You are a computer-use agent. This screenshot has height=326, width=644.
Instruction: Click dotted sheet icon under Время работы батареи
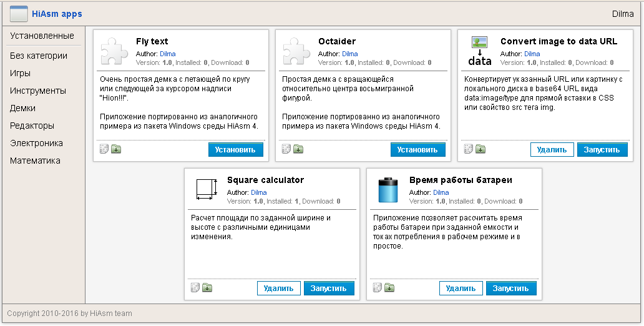(x=378, y=288)
